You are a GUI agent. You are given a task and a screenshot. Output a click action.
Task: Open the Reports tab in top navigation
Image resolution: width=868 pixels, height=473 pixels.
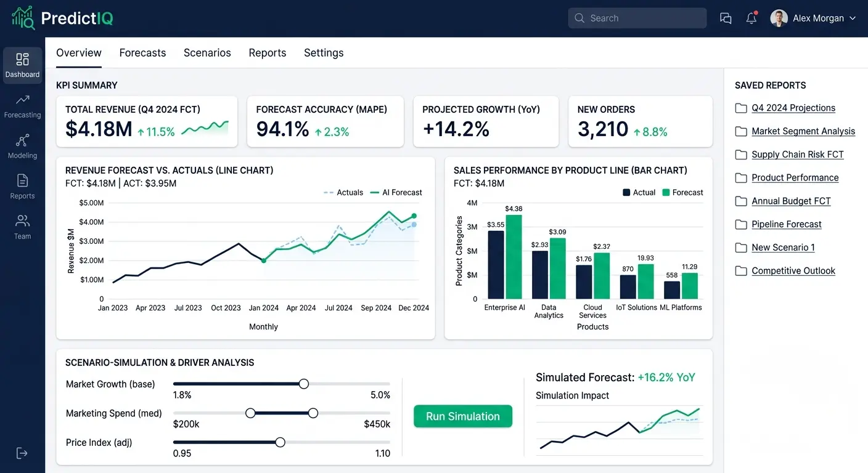click(268, 53)
